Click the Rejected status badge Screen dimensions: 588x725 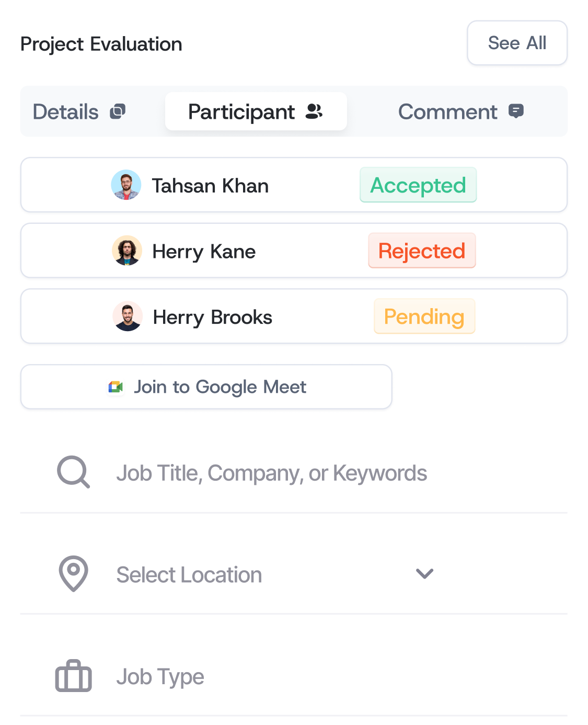coord(422,251)
